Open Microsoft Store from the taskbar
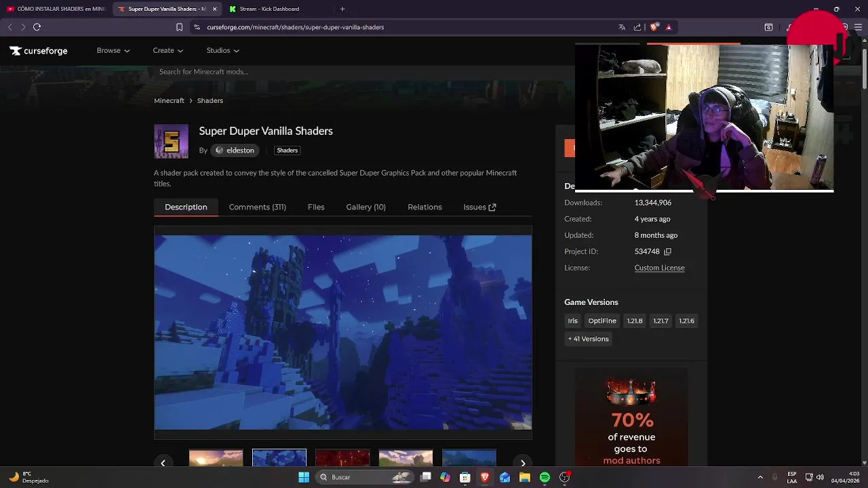The height and width of the screenshot is (488, 868). point(465,477)
